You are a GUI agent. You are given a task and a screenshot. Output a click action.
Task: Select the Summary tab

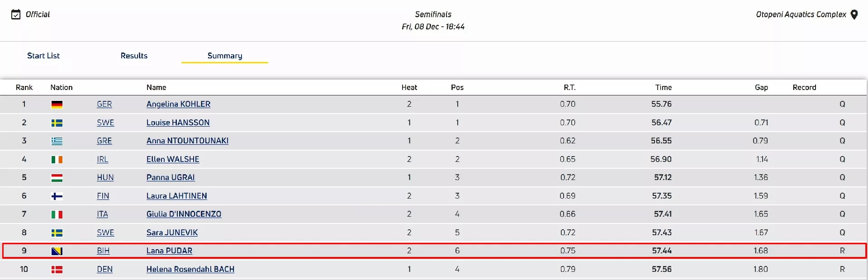225,56
